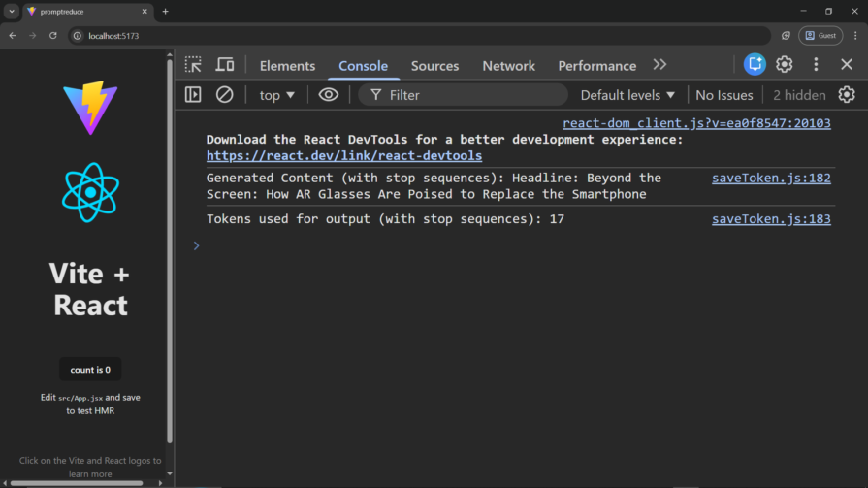Viewport: 868px width, 488px height.
Task: Open the react.dev react-devtools link
Action: pos(343,155)
